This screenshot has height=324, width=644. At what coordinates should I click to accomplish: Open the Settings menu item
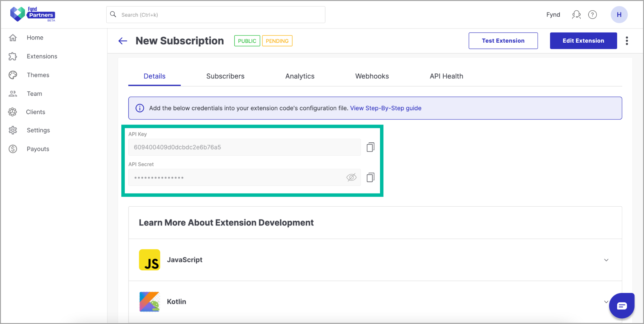pyautogui.click(x=38, y=130)
